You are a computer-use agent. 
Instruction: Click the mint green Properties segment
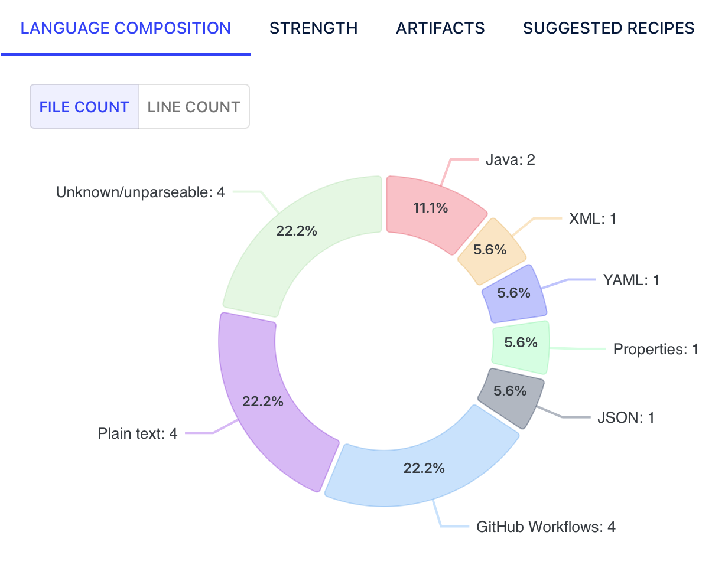pos(521,346)
